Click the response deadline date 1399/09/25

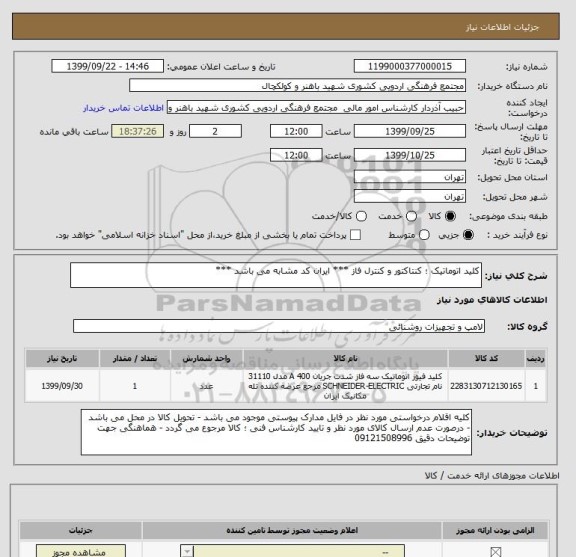[x=410, y=131]
